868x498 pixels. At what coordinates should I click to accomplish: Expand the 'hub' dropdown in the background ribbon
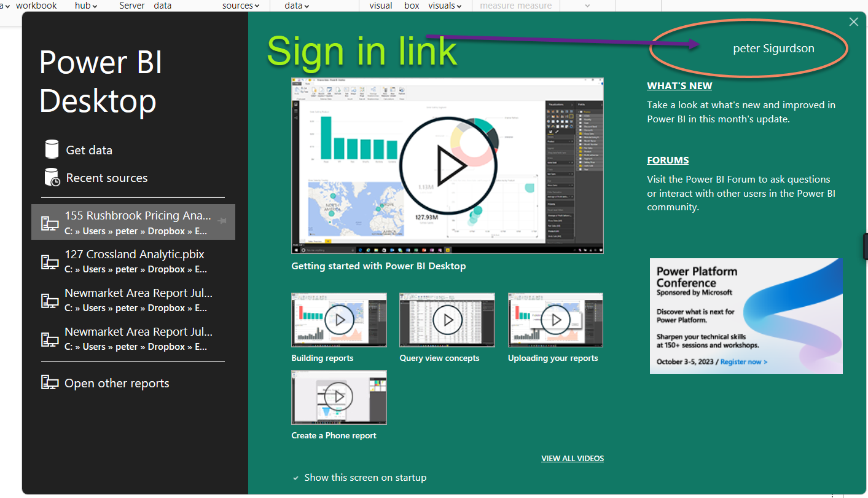(87, 6)
